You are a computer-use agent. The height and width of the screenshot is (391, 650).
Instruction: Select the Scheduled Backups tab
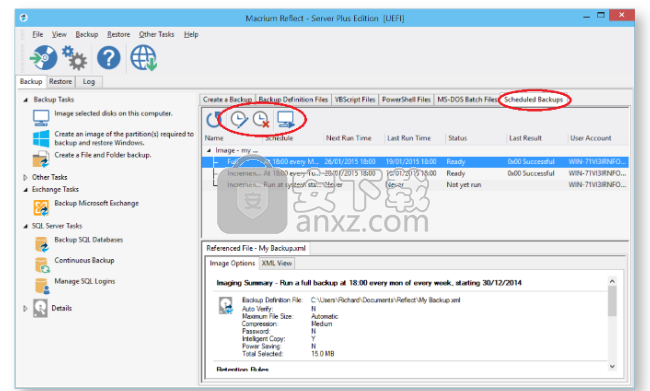[534, 100]
